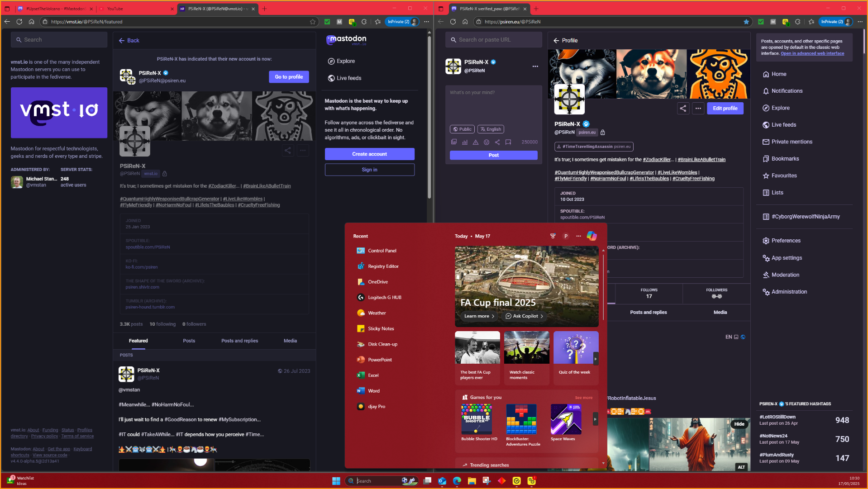Hide the sensitive media on post
This screenshot has width=868, height=489.
coord(739,424)
